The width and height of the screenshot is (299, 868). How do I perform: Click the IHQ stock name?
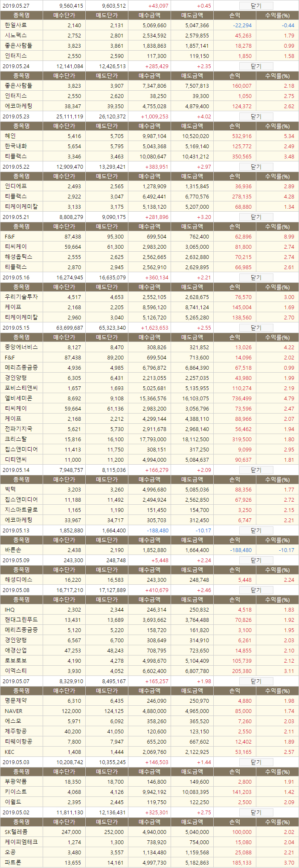coord(9,610)
